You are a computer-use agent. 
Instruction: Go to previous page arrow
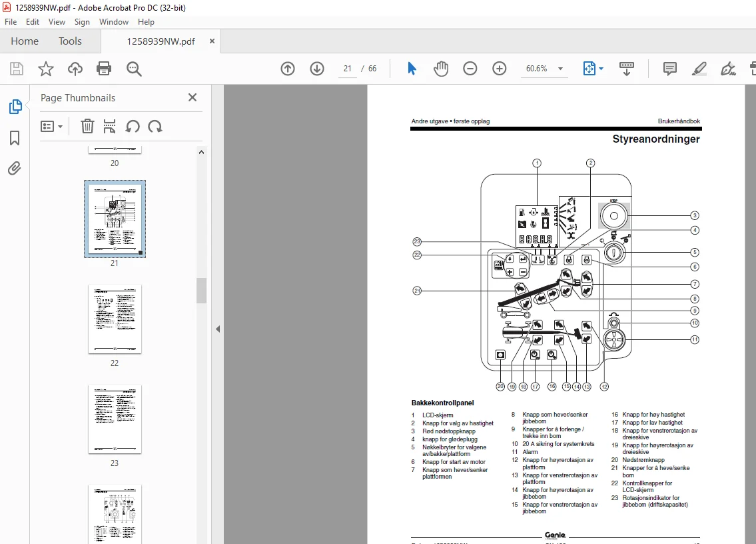[x=288, y=69]
